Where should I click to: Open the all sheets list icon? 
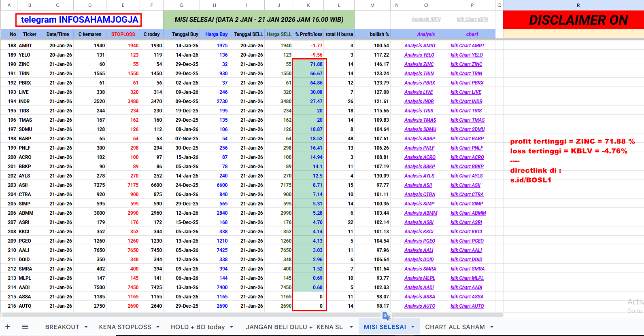pos(25,327)
